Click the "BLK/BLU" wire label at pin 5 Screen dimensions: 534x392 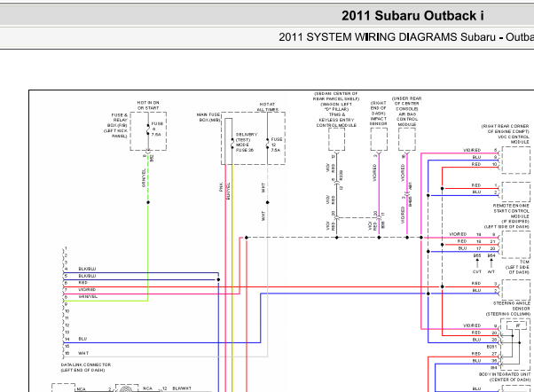pyautogui.click(x=87, y=276)
